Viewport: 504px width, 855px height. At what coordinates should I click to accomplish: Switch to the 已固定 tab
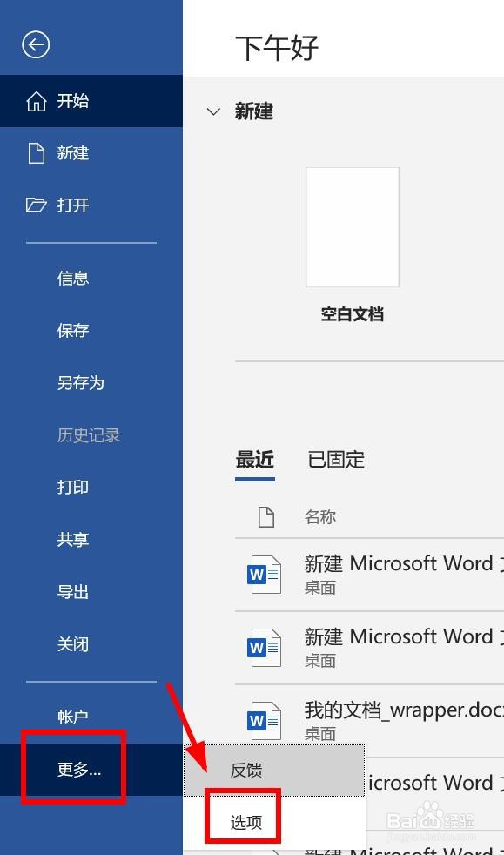(x=336, y=460)
